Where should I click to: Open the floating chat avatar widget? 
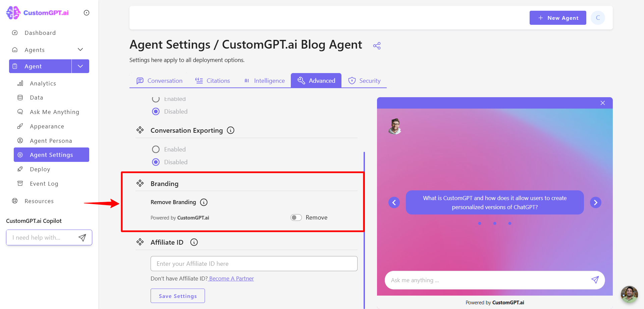pos(629,294)
